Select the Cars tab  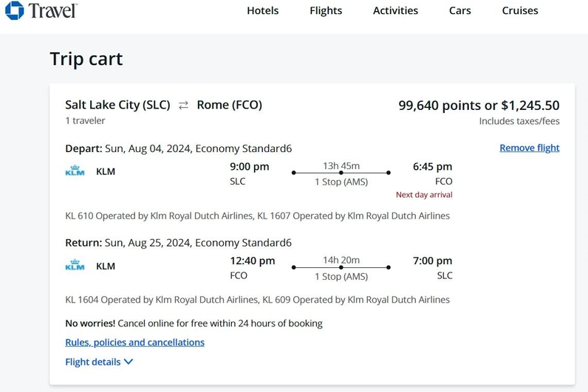(460, 10)
